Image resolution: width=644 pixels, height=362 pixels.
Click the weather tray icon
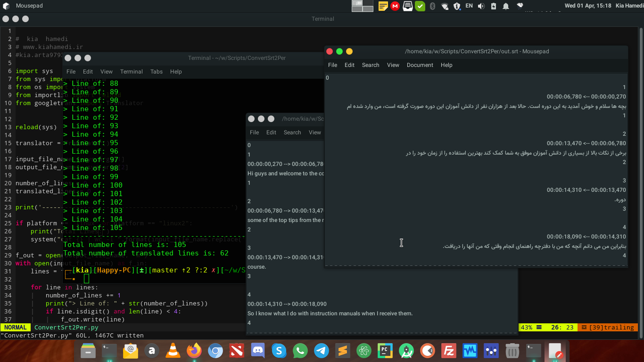[x=520, y=6]
